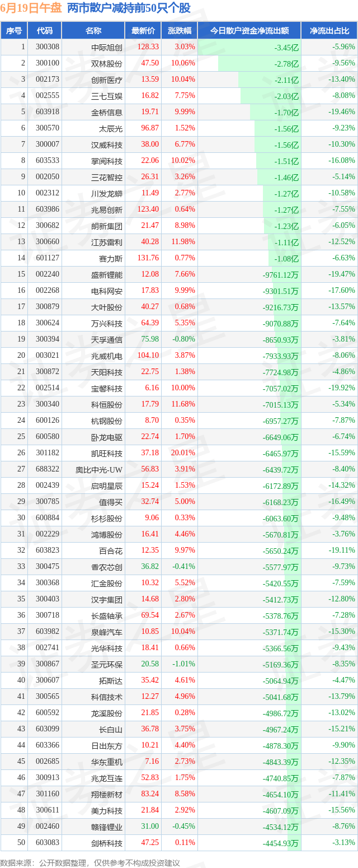Click the -0.41% change for 香农芯创
Viewport: 358px width, 868px height.
pos(185,566)
